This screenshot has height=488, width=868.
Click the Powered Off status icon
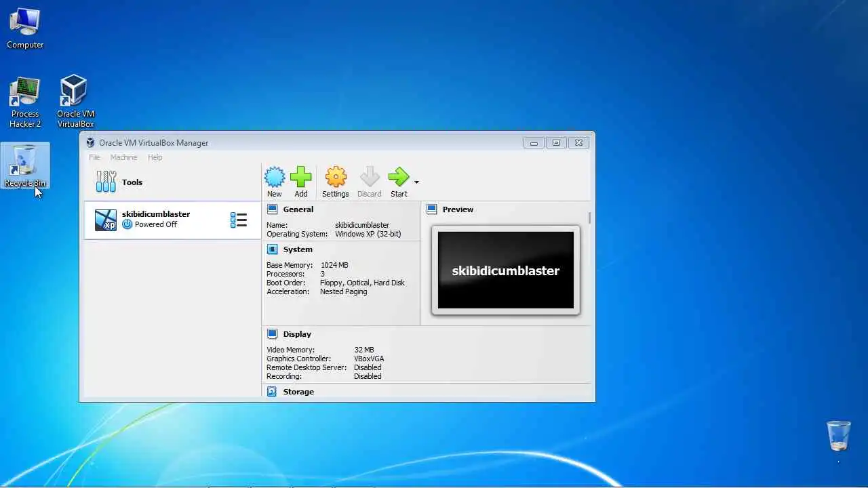coord(127,224)
